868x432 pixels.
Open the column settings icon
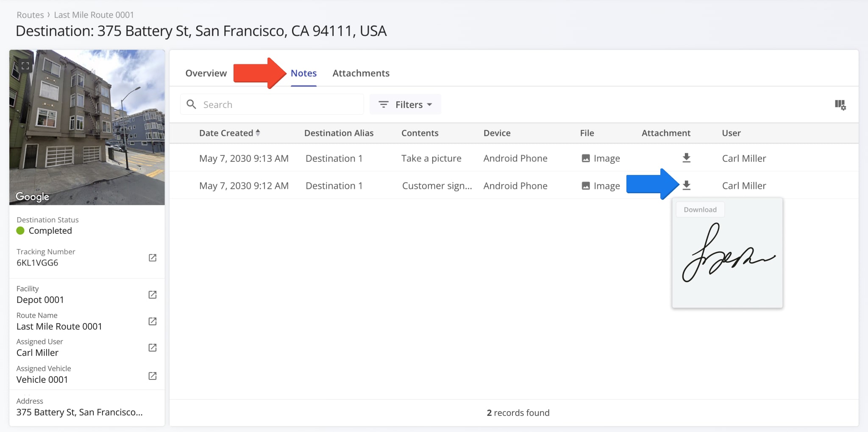[x=840, y=105]
